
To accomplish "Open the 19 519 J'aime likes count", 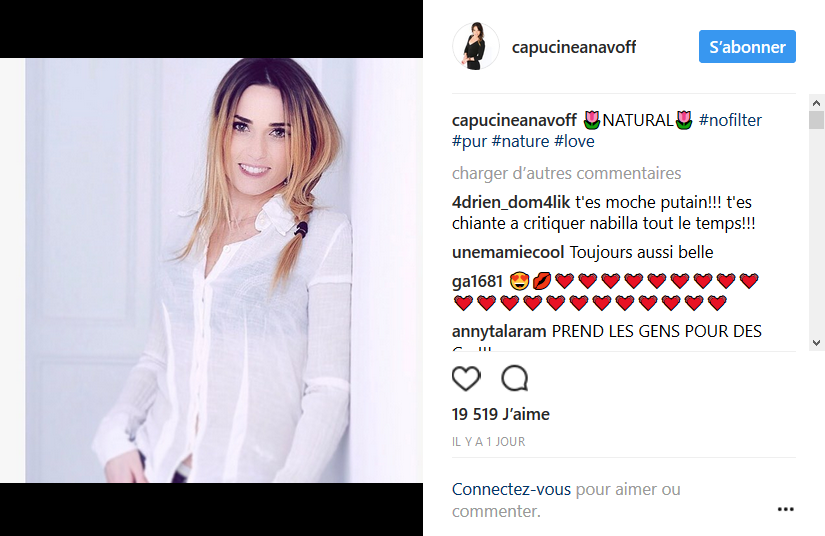I will coord(500,414).
